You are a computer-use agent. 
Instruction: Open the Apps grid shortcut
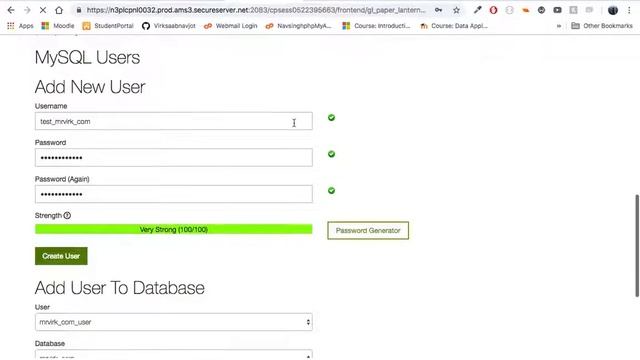point(20,26)
